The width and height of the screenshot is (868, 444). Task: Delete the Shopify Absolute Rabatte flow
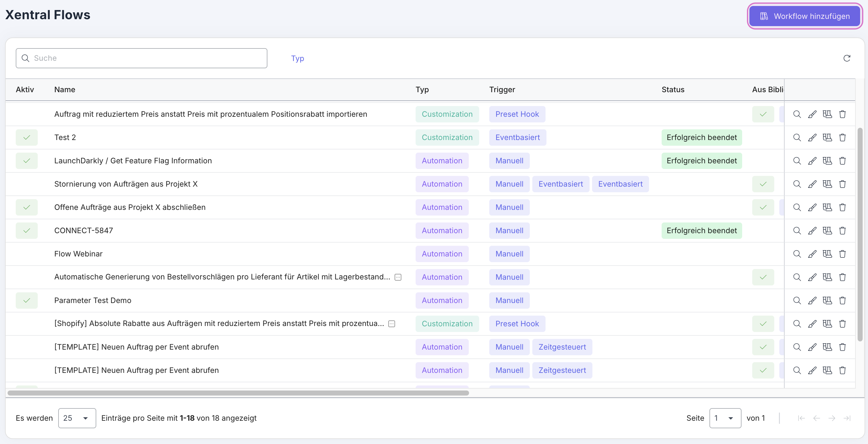pyautogui.click(x=843, y=324)
